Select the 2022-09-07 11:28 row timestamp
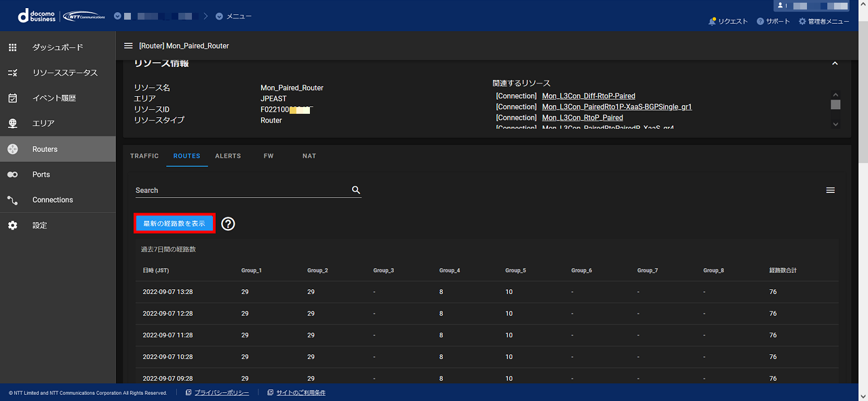 pyautogui.click(x=168, y=335)
